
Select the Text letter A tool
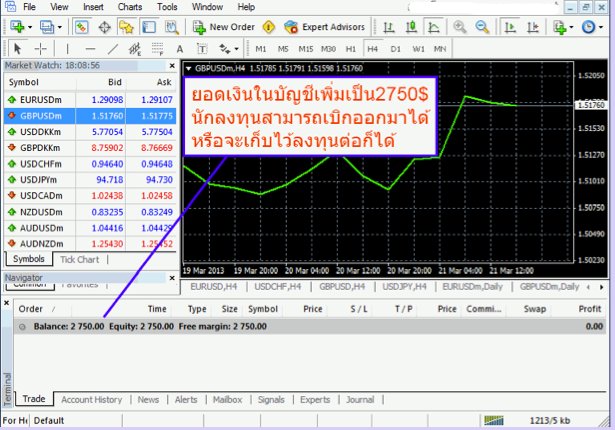coord(180,49)
